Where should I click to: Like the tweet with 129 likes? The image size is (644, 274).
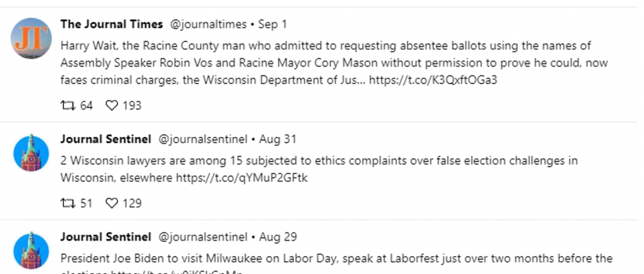[x=112, y=203]
